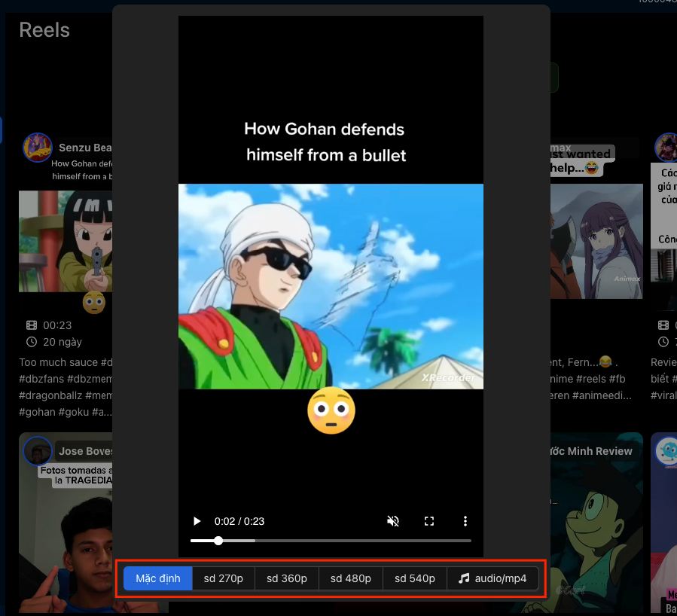
Task: Switch quality to sd 270p
Action: coord(223,578)
